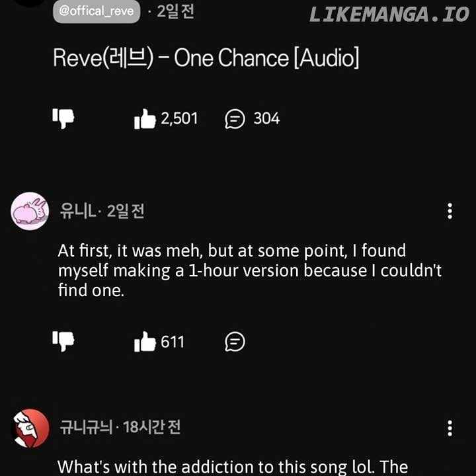Click the 2,501 like count
476x476 pixels.
click(179, 119)
